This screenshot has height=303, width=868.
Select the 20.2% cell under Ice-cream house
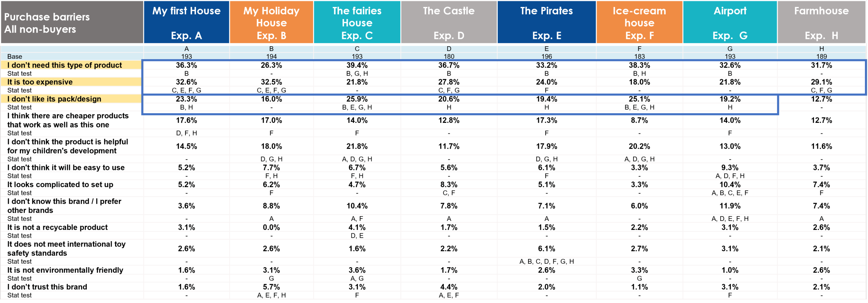tap(639, 146)
